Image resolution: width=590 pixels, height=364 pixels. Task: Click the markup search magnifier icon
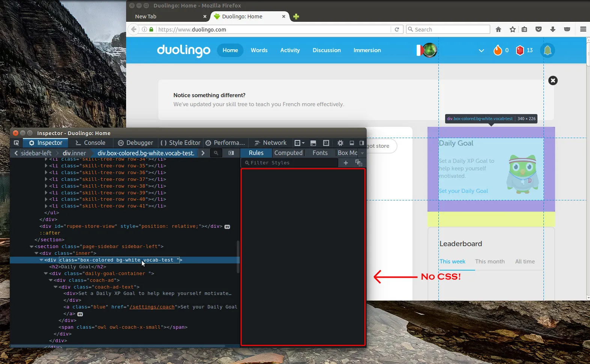click(x=216, y=153)
